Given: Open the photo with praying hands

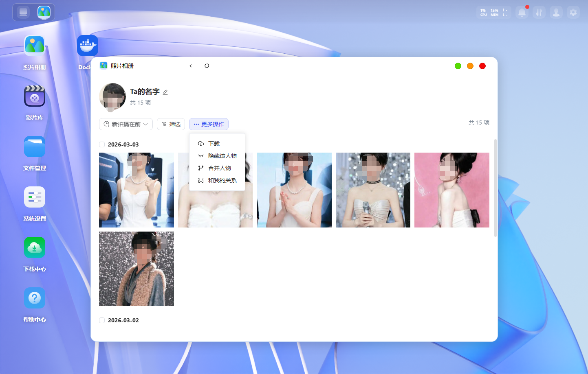Looking at the screenshot, I should (294, 190).
